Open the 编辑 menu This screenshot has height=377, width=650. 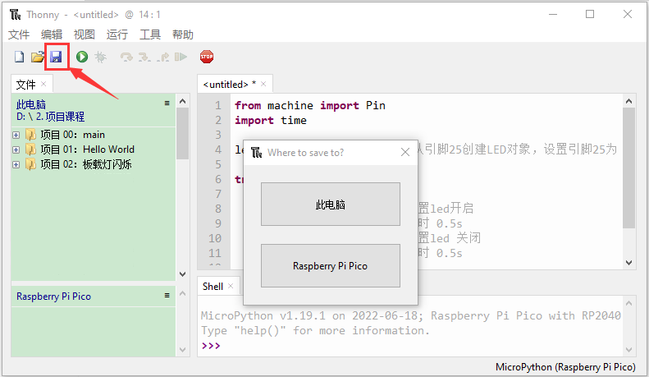[x=51, y=34]
